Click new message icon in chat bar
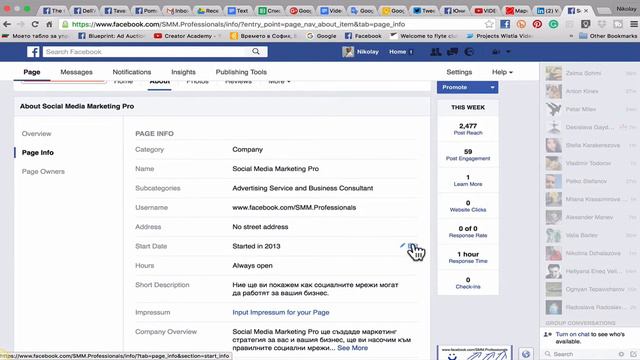The image size is (640, 360). (x=633, y=354)
